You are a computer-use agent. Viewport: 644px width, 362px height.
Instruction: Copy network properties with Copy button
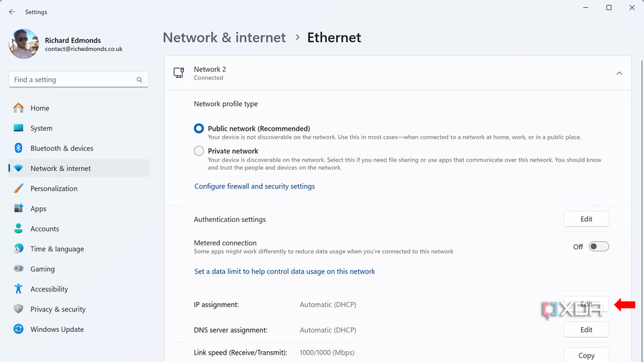click(x=586, y=355)
